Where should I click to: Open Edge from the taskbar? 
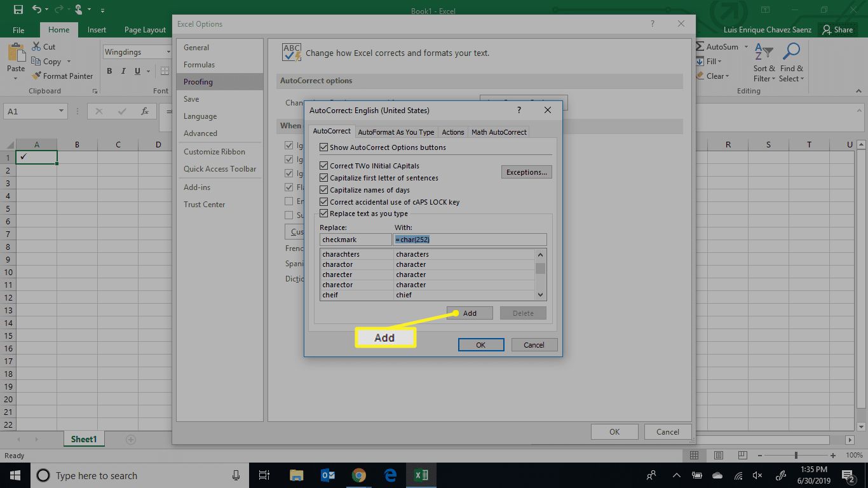point(390,475)
